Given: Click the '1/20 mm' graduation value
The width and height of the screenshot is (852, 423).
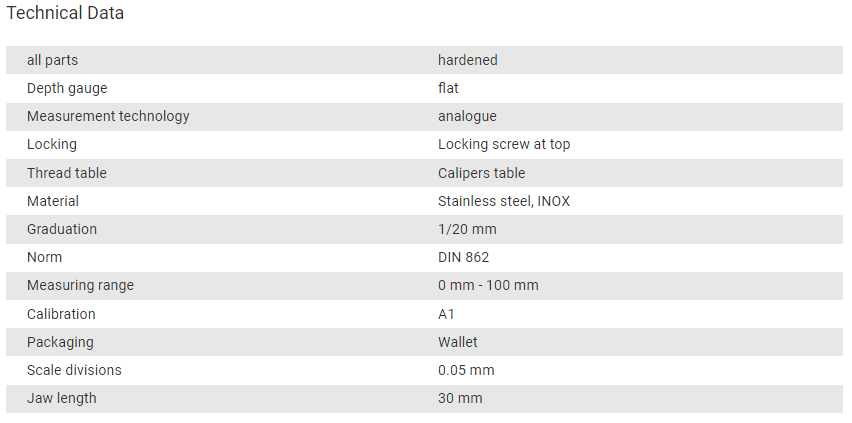Looking at the screenshot, I should pos(467,229).
